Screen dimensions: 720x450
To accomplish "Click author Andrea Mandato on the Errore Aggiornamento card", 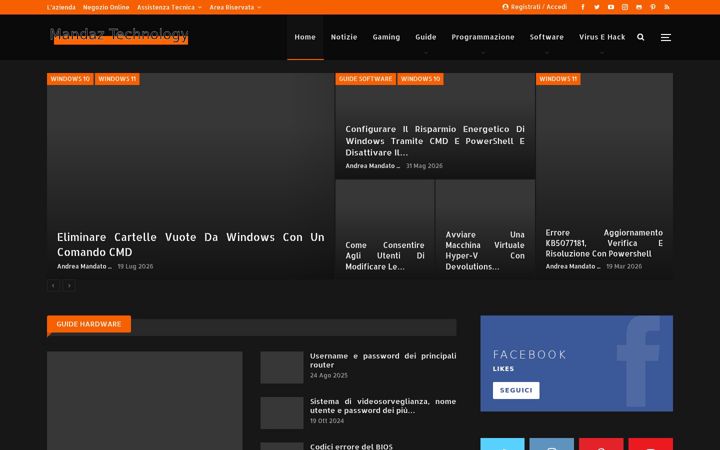I will [x=573, y=266].
